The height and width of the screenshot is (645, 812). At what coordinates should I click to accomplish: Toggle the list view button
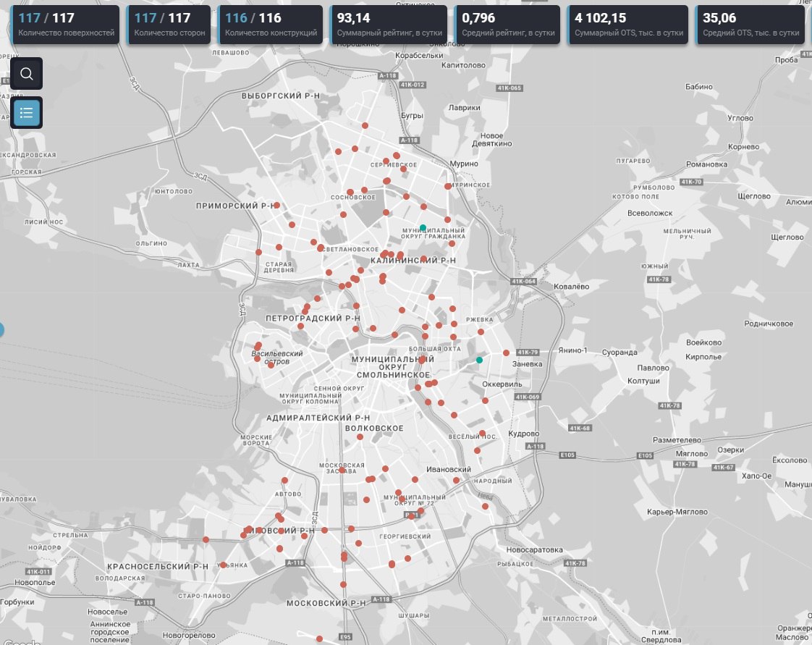pyautogui.click(x=26, y=112)
